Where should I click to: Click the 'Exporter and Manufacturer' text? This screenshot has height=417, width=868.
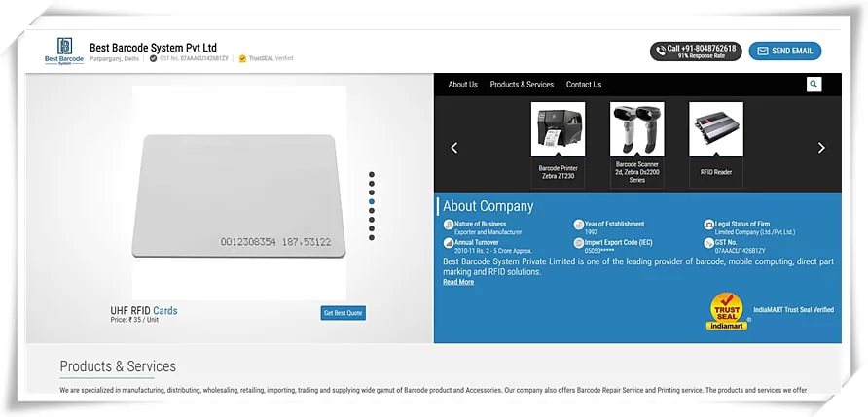(488, 232)
